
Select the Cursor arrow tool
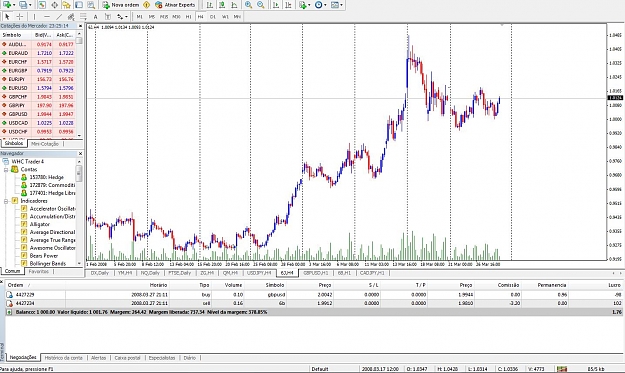[7, 16]
